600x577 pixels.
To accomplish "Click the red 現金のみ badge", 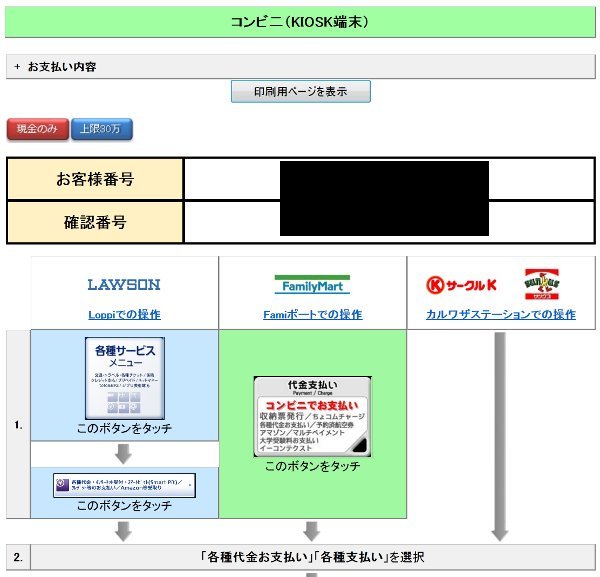I will pyautogui.click(x=38, y=129).
